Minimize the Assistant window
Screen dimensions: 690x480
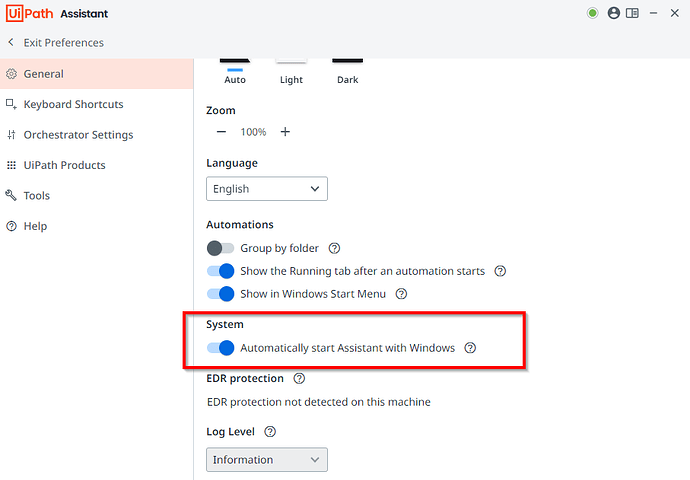(653, 13)
